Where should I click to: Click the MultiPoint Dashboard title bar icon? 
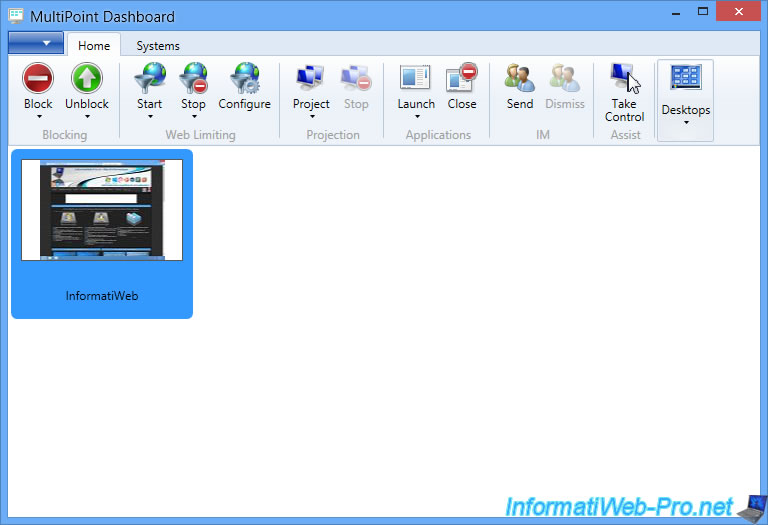[x=16, y=16]
